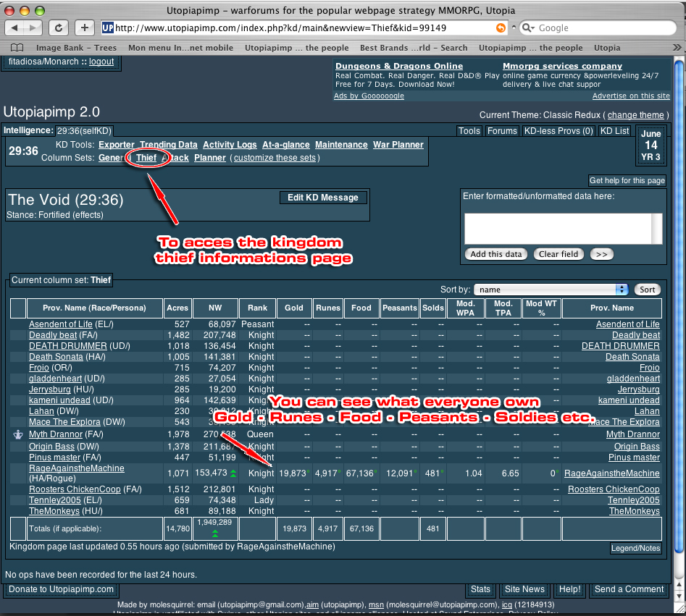The height and width of the screenshot is (616, 686).
Task: Click the orange SnapBack icon in address bar
Action: (501, 28)
